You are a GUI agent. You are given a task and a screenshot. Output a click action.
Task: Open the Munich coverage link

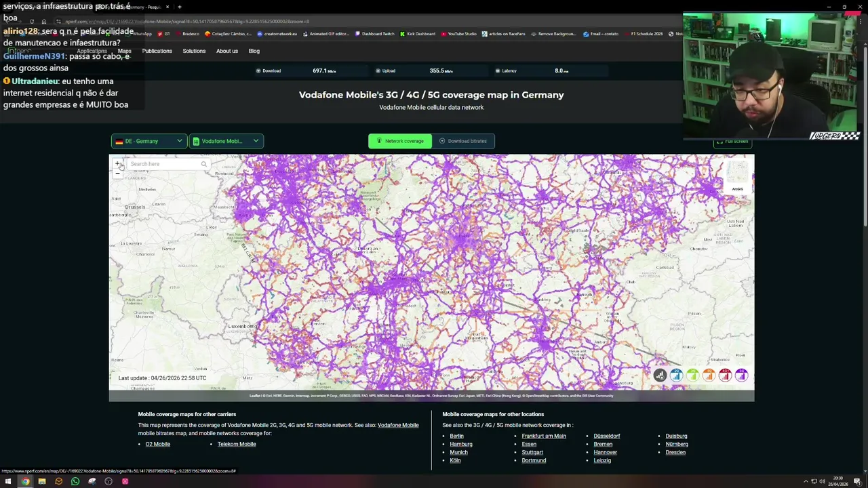(458, 452)
